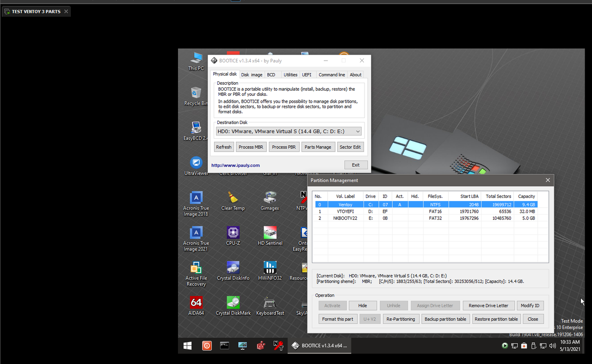Image resolution: width=592 pixels, height=364 pixels.
Task: Open Destination Disk dropdown in BOOTICE
Action: 289,131
